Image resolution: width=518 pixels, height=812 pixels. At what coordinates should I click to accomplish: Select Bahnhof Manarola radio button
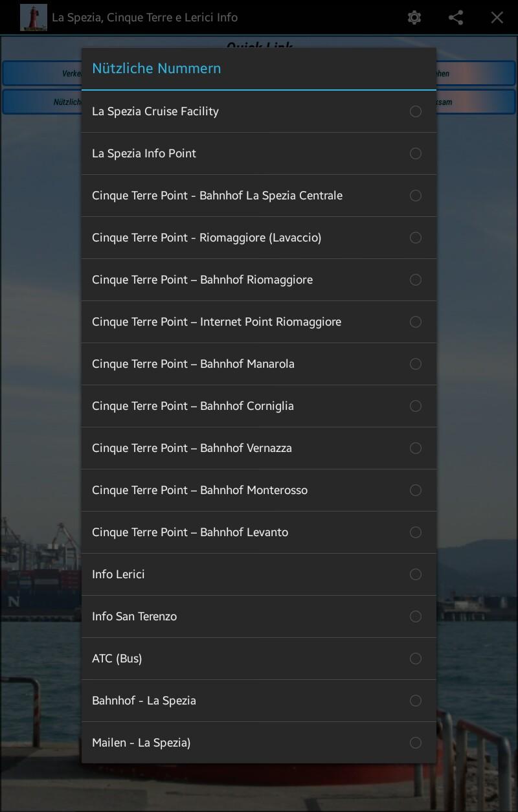click(x=416, y=364)
